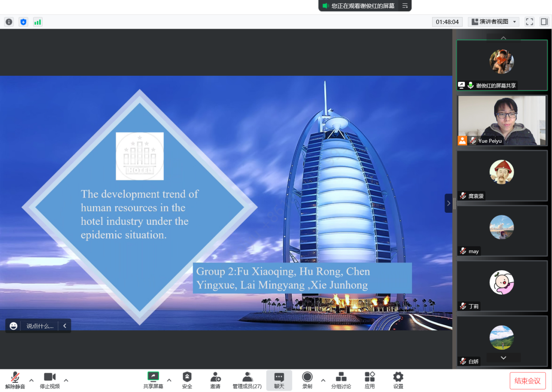The image size is (552, 392).
Task: Open Breakout Rooms (分组讨论)
Action: click(341, 380)
